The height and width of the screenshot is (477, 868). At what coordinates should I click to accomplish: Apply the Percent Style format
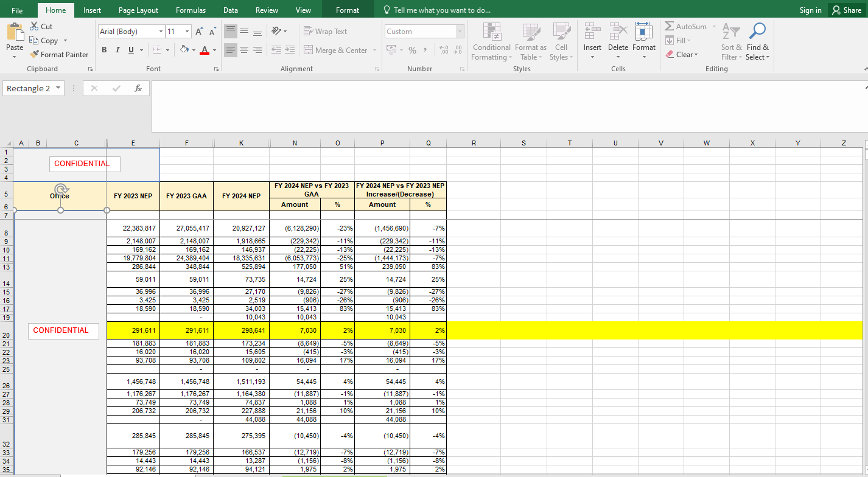(x=412, y=50)
